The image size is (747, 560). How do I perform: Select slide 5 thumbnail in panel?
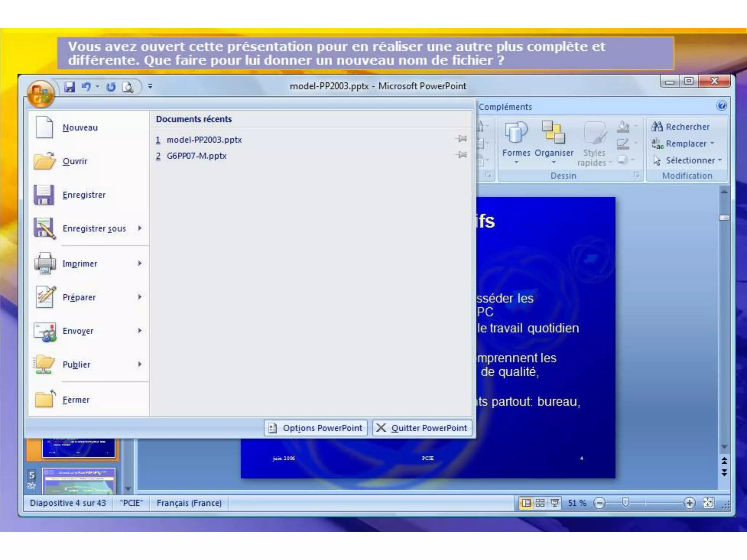click(x=79, y=481)
